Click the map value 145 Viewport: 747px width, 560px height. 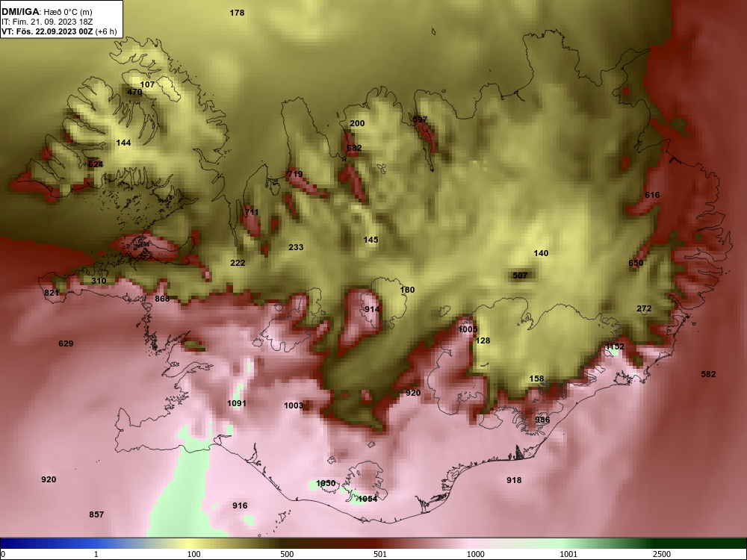pyautogui.click(x=371, y=240)
